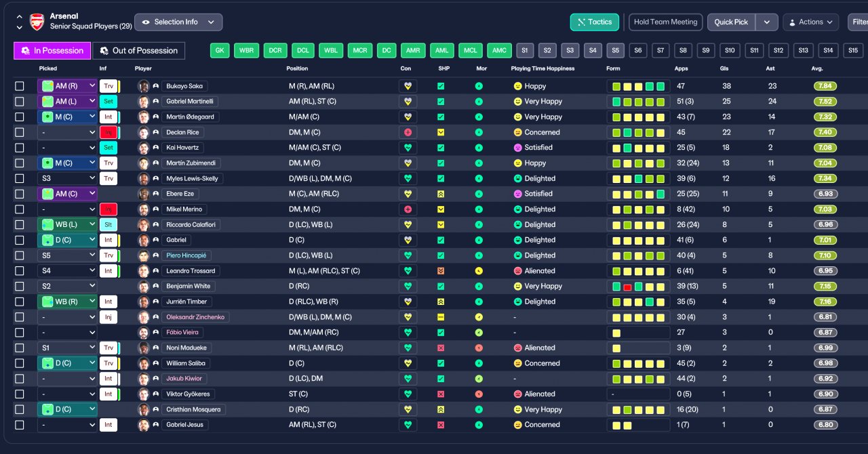Screen dimensions: 868x454
Task: Open Fábio Vieira's player name link
Action: click(x=183, y=333)
